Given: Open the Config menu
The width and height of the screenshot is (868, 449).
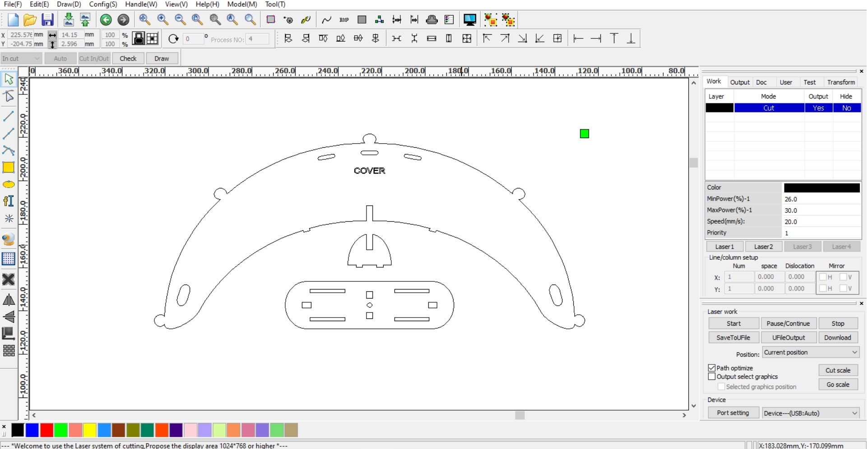Looking at the screenshot, I should [103, 4].
